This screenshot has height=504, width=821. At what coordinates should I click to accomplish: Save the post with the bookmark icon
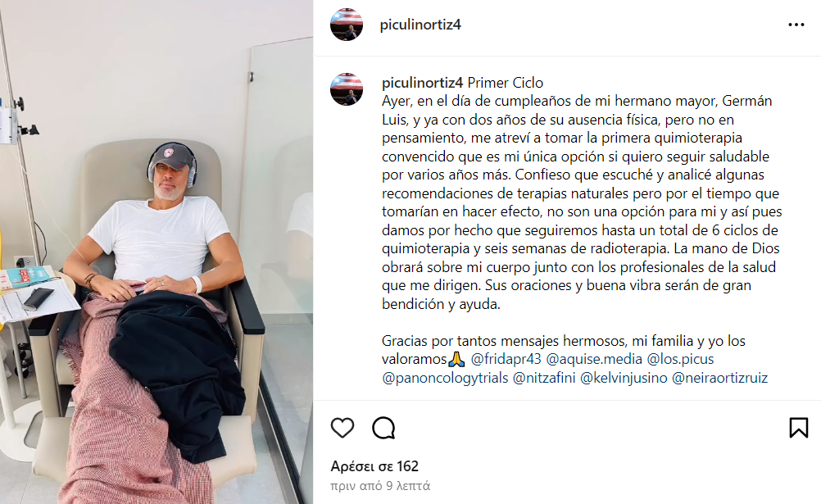pos(799,428)
